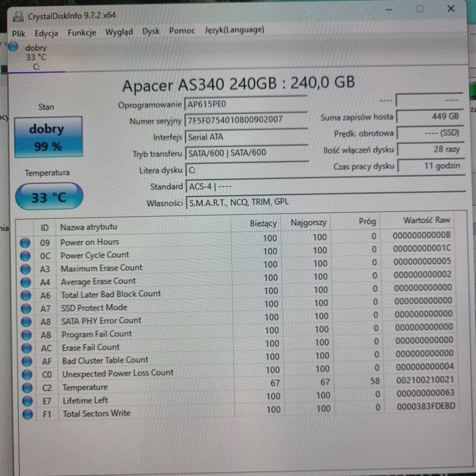
Task: Click the Litera dysku field C:
Action: (247, 169)
